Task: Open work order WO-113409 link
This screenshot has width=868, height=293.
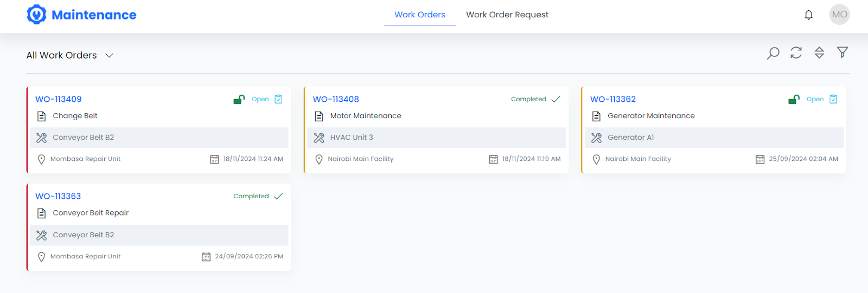Action: click(59, 99)
